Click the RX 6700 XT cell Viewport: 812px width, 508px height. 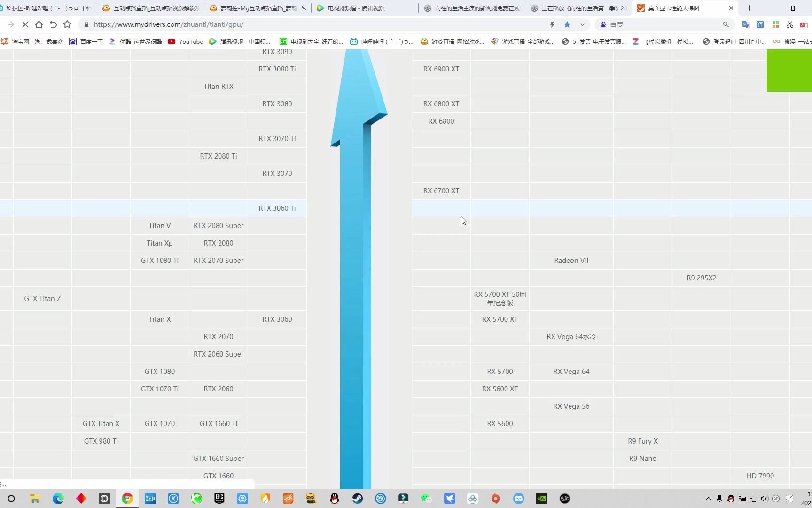pos(441,191)
